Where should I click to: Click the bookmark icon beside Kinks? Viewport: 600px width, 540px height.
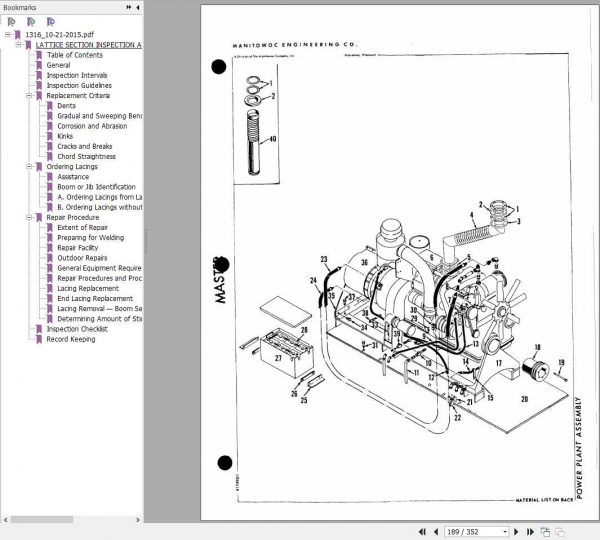(x=50, y=136)
